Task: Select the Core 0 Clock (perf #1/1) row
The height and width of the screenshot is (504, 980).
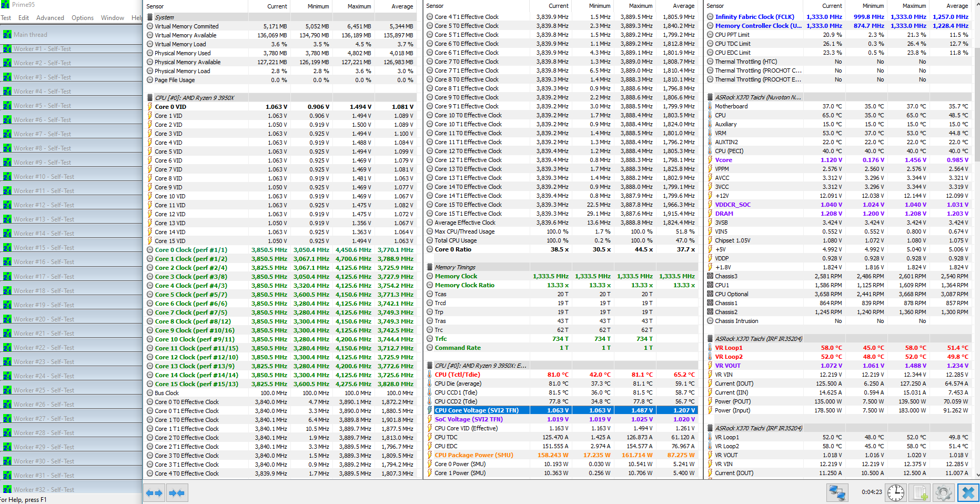Action: [x=281, y=250]
